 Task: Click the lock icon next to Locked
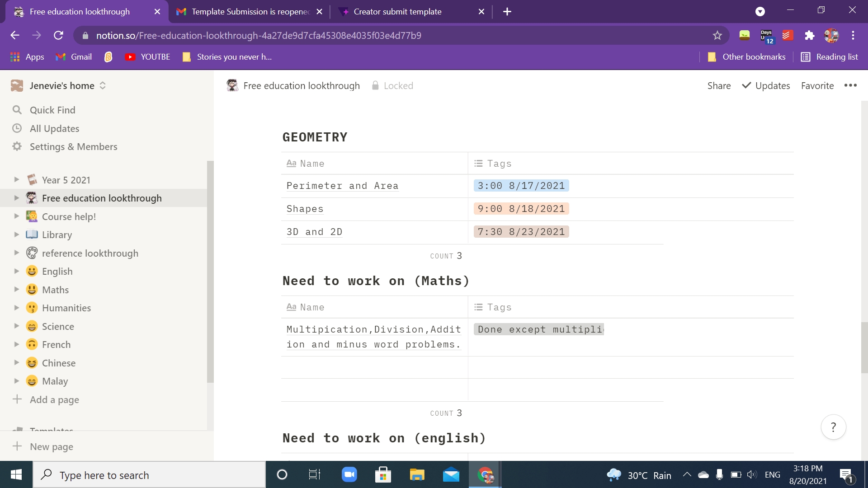click(x=374, y=85)
